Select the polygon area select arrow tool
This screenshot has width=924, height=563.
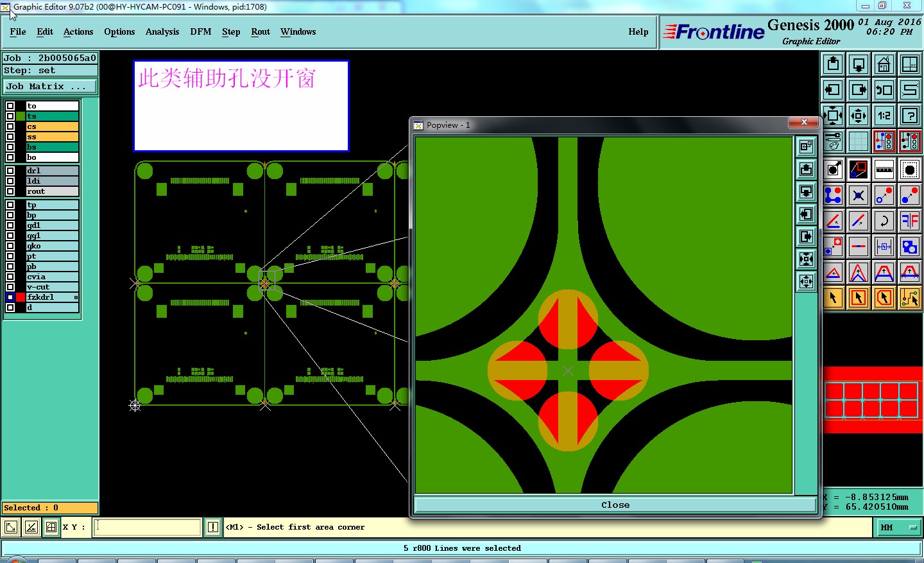884,298
